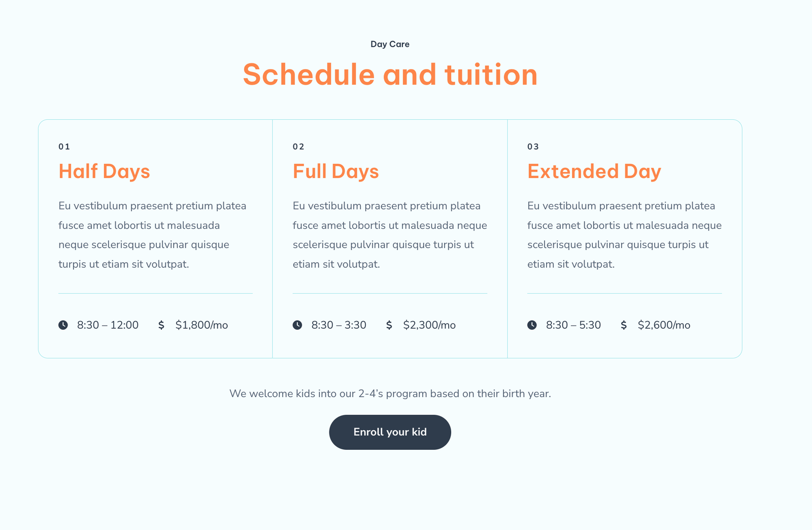Click the 8:30 – 3:30 schedule time

[339, 325]
